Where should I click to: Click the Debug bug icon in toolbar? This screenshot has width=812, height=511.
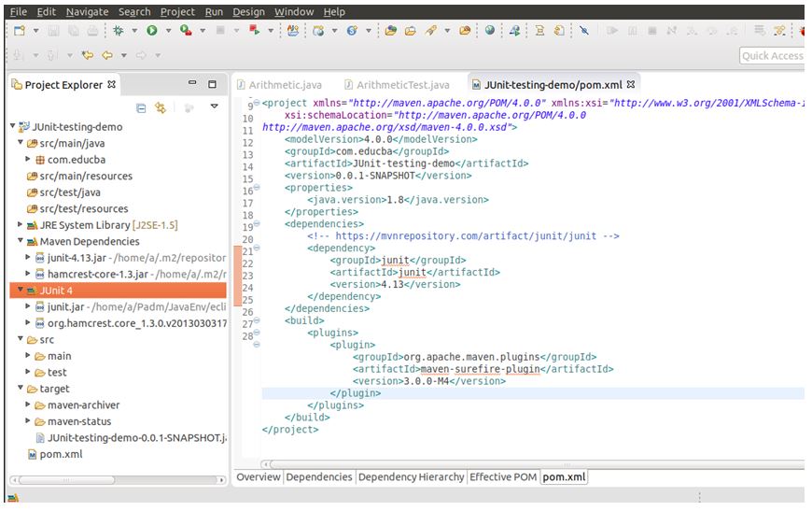click(119, 31)
